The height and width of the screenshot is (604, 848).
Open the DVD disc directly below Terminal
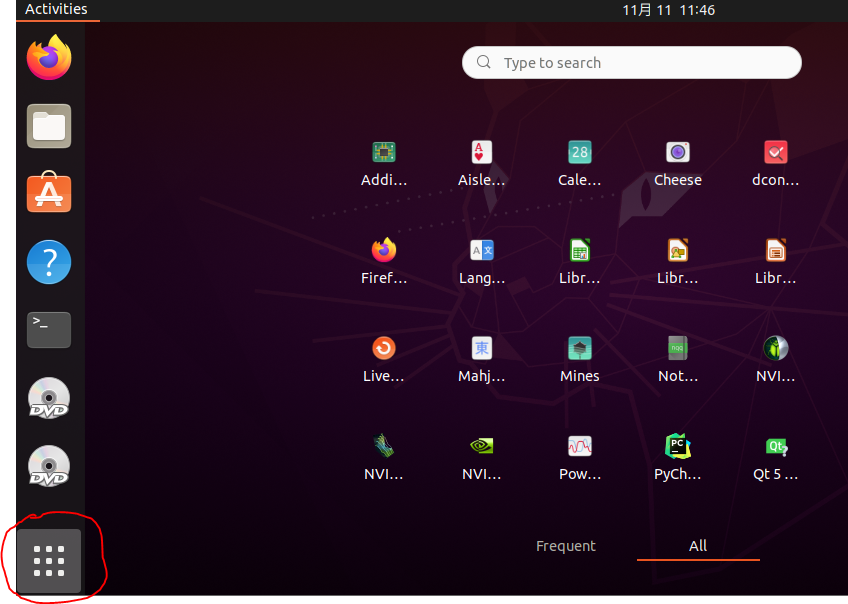(x=49, y=398)
